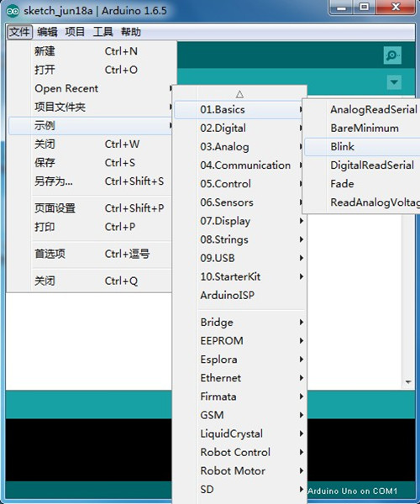Click the Arduino logo in title bar
420x504 pixels.
pos(13,11)
